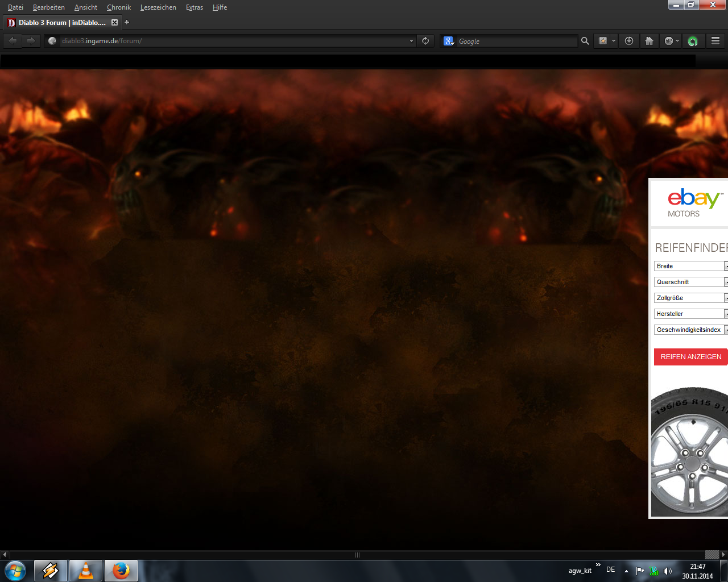Click the site identity globe icon

point(52,41)
